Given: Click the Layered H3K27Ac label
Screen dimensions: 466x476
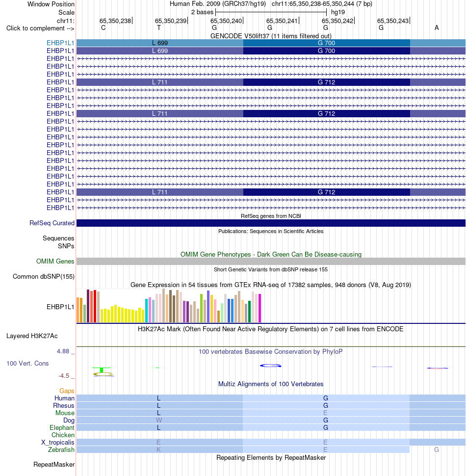Looking at the screenshot, I should (x=32, y=336).
